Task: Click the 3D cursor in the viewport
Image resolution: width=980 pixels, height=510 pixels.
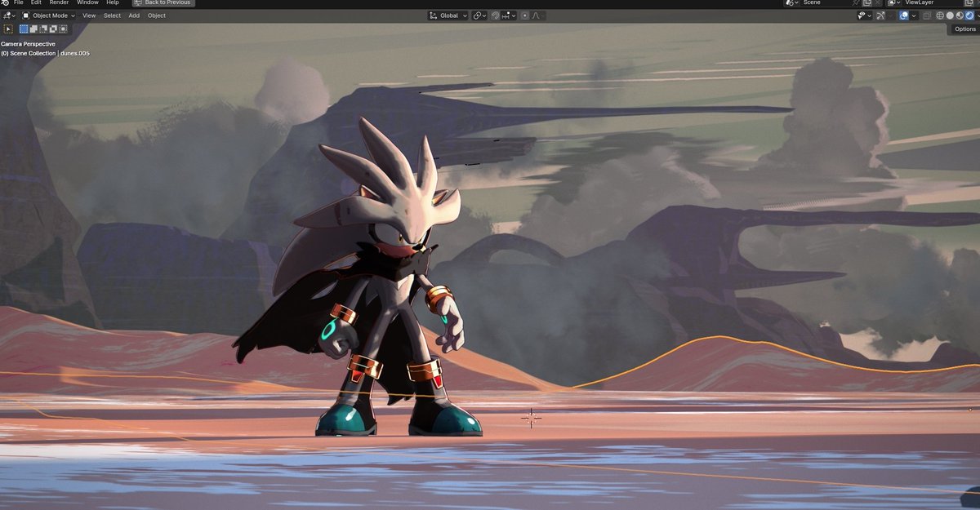Action: [531, 418]
